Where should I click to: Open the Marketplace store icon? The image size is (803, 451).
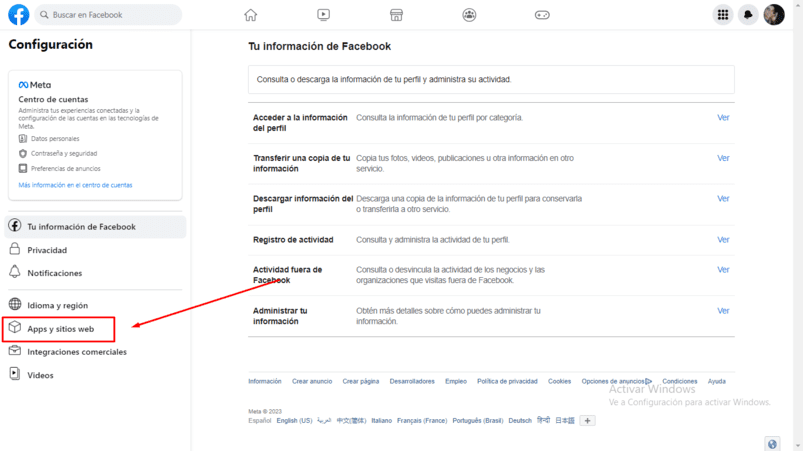(396, 15)
